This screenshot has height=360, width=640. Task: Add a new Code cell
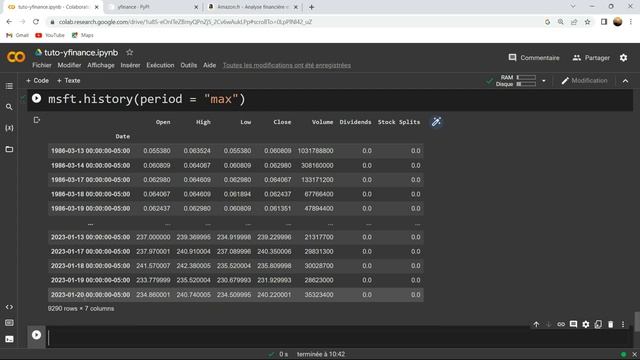(x=37, y=81)
